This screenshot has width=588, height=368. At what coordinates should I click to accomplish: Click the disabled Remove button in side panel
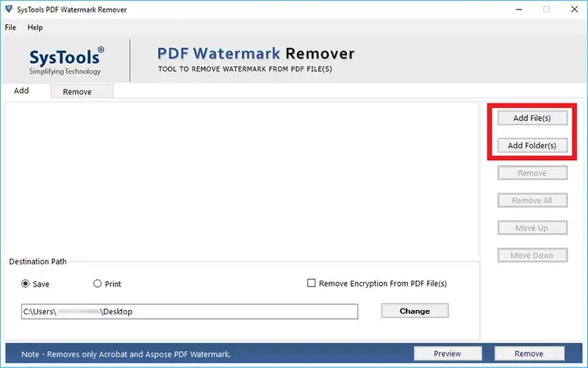tap(532, 173)
